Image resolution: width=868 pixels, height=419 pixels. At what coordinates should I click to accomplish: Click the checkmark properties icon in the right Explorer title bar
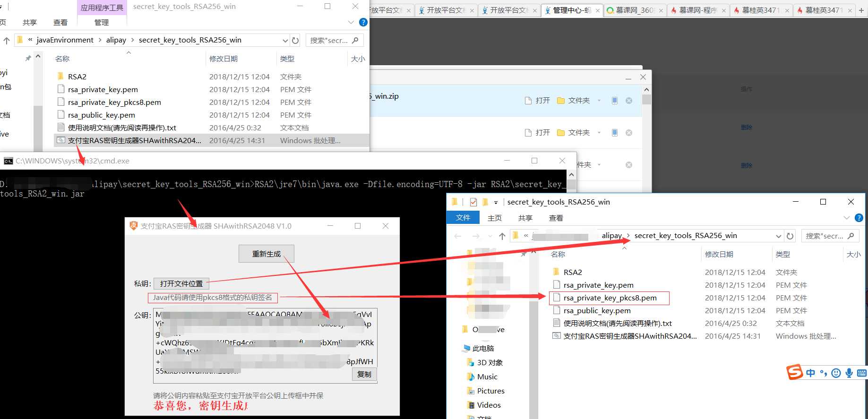pos(473,202)
